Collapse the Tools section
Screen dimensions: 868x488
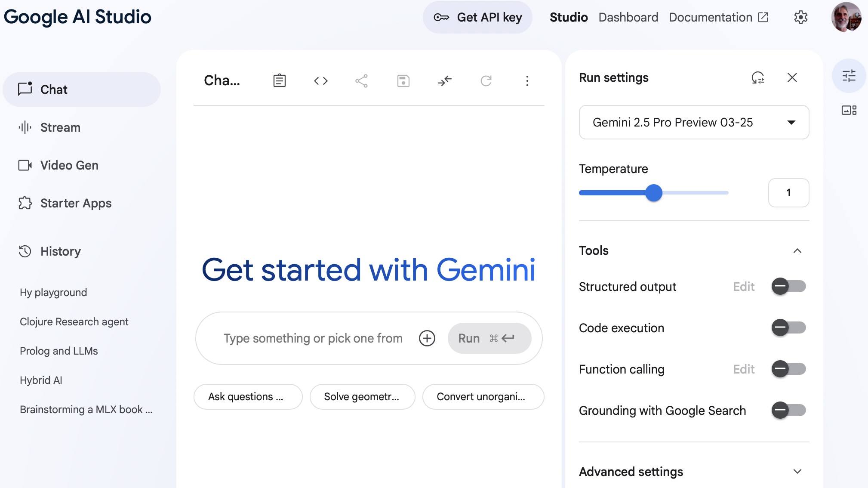click(x=798, y=251)
